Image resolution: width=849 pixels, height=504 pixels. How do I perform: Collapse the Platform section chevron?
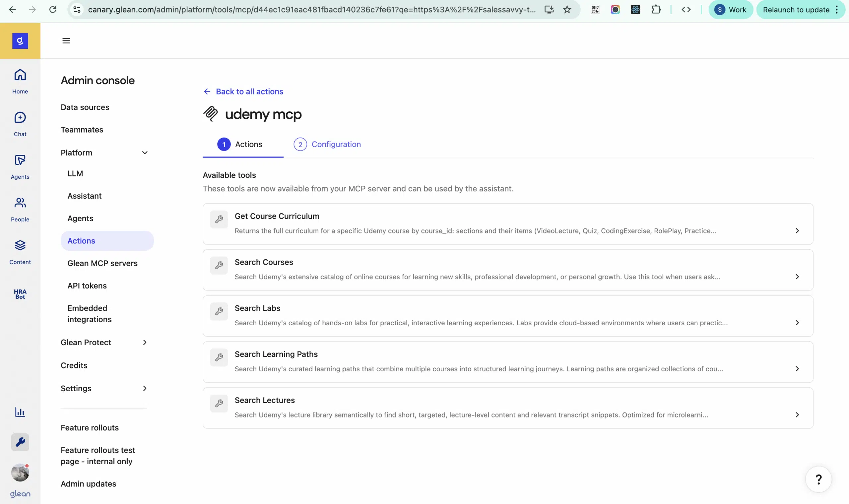(145, 153)
